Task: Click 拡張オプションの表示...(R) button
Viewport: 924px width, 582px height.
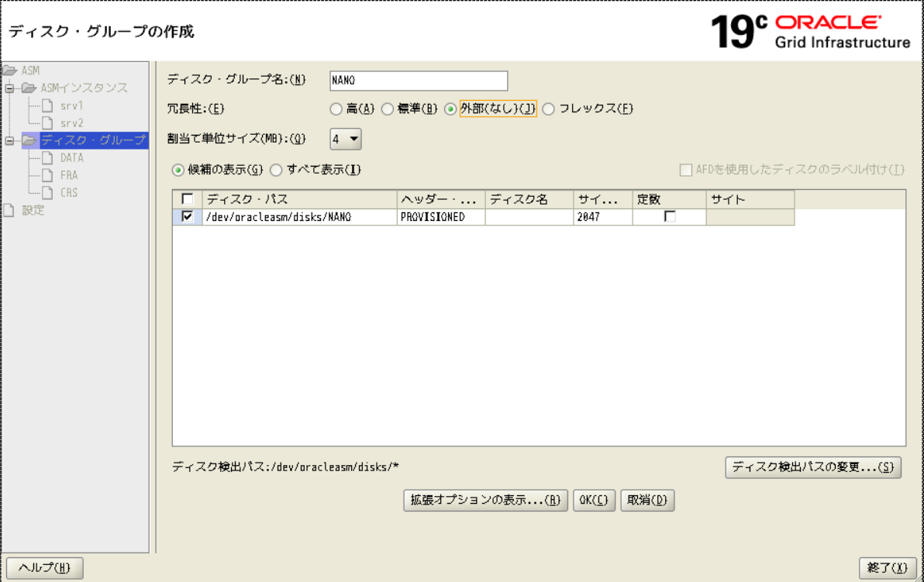Action: tap(485, 500)
